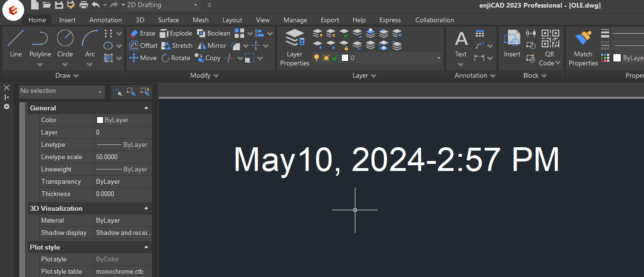The height and width of the screenshot is (277, 644).
Task: Select the Circle drawing tool
Action: point(65,43)
